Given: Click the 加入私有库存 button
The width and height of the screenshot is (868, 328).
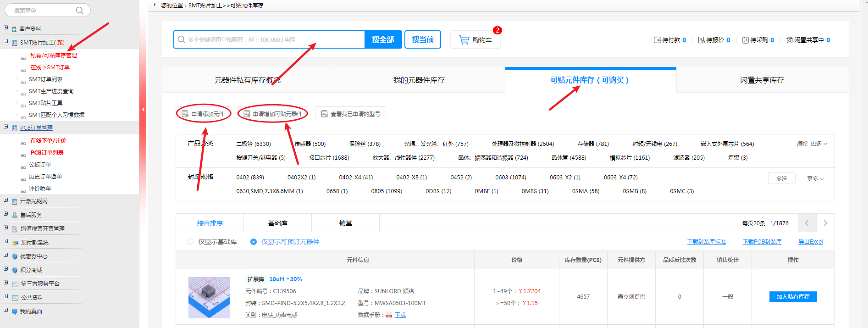Looking at the screenshot, I should (793, 297).
